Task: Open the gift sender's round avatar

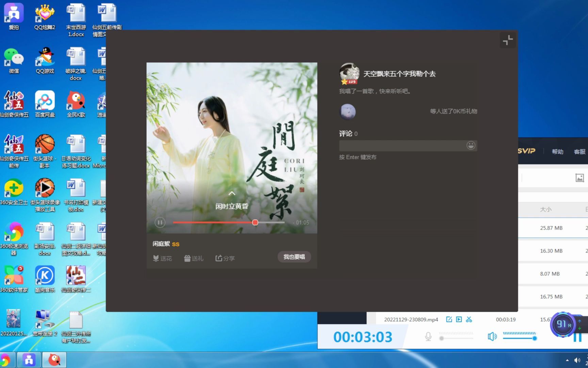Action: [x=348, y=111]
